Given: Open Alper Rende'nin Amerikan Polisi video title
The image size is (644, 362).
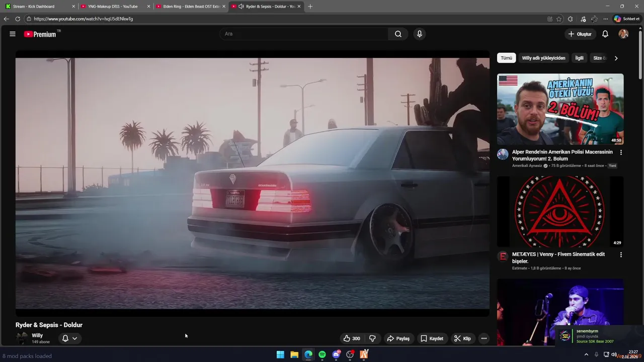Looking at the screenshot, I should click(x=562, y=155).
